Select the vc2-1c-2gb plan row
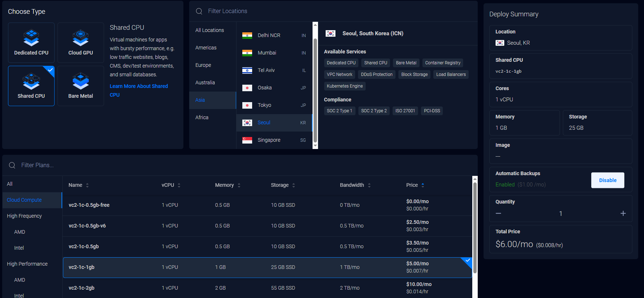The height and width of the screenshot is (298, 644). point(267,288)
